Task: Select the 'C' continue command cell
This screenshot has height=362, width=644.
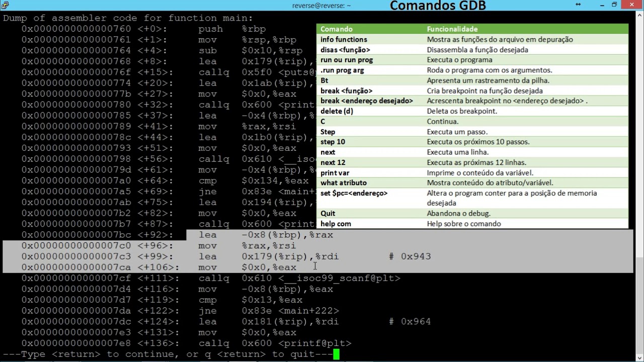Action: click(x=323, y=121)
